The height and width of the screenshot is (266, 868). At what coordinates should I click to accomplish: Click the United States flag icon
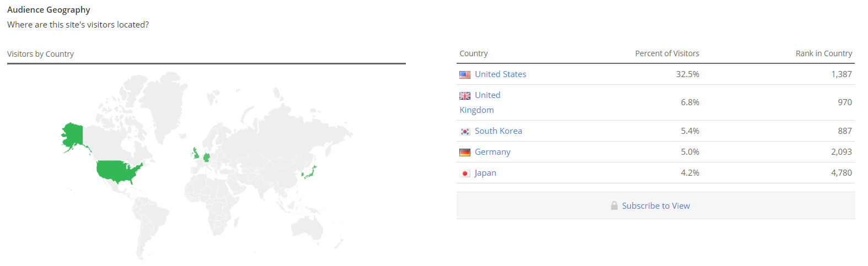465,74
